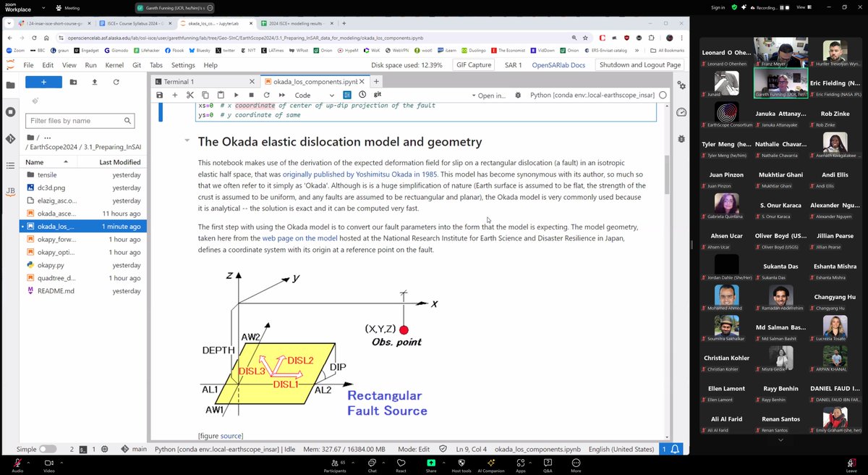Follow 'originally published by Yoshimitsu Okada in 1985' link
868x475 pixels.
[x=360, y=175]
